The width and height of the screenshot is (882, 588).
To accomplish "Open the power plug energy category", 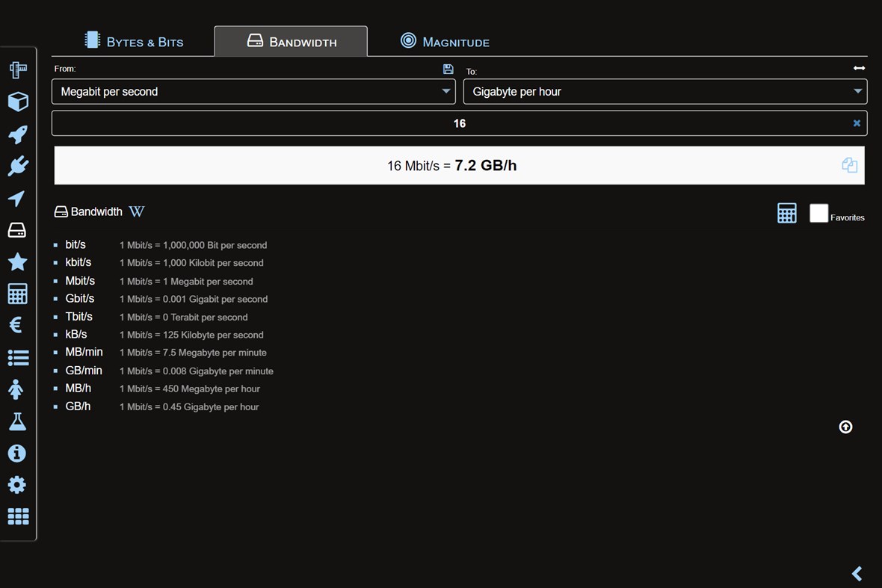I will (x=17, y=166).
